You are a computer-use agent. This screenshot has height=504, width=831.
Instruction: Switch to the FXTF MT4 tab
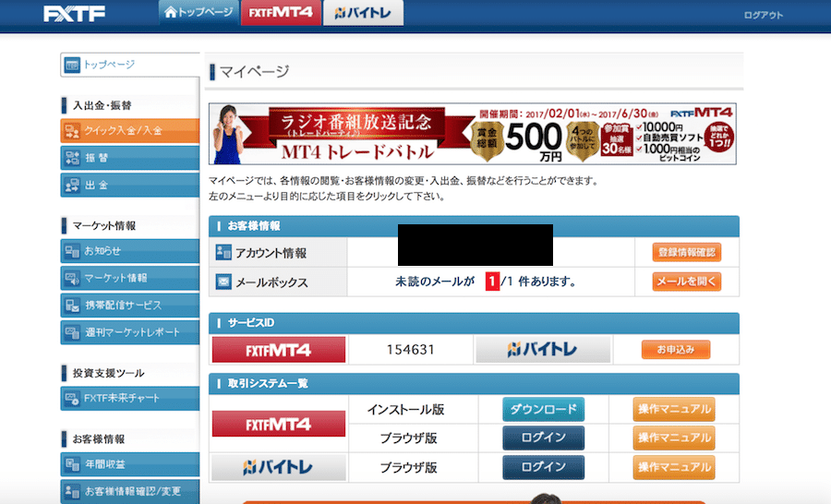tap(281, 13)
